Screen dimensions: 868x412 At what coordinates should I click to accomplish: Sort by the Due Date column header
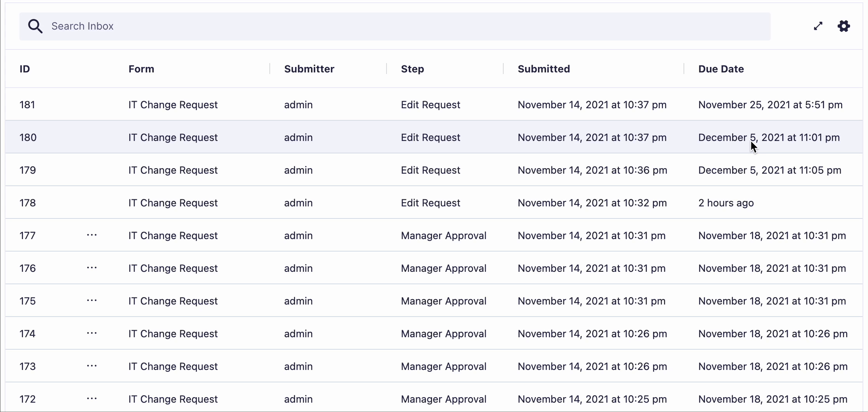point(721,69)
